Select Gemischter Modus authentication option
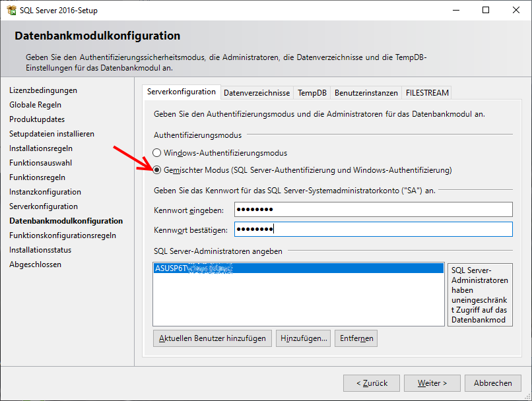532x401 pixels. click(x=157, y=170)
